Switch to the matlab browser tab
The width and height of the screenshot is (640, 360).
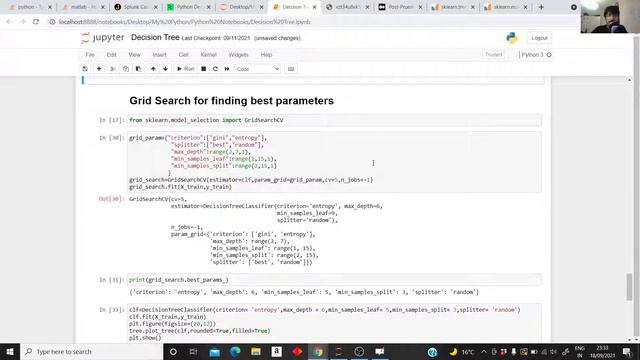point(83,7)
